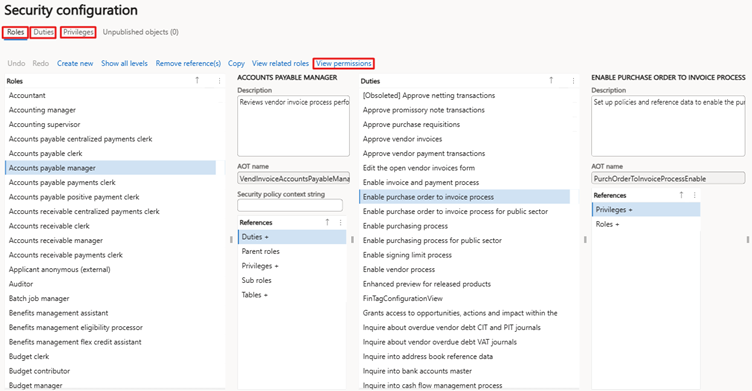The image size is (752, 391).
Task: Select Parent roles reference
Action: click(292, 251)
